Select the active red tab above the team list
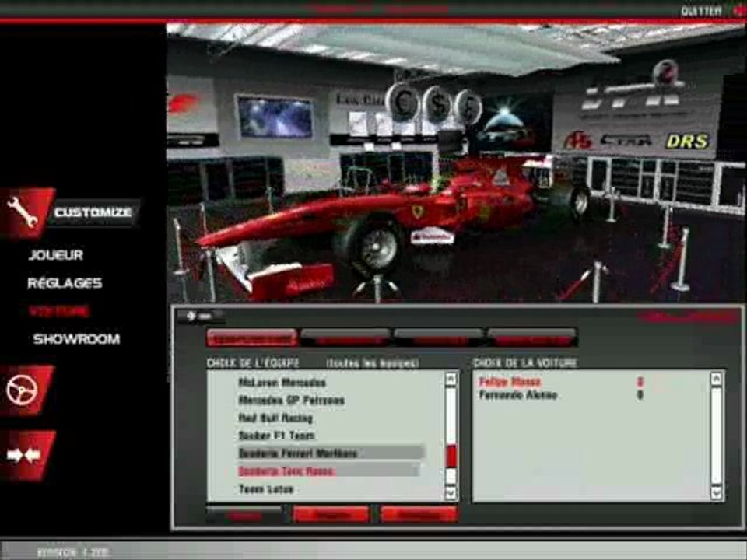This screenshot has height=560, width=747. [252, 338]
